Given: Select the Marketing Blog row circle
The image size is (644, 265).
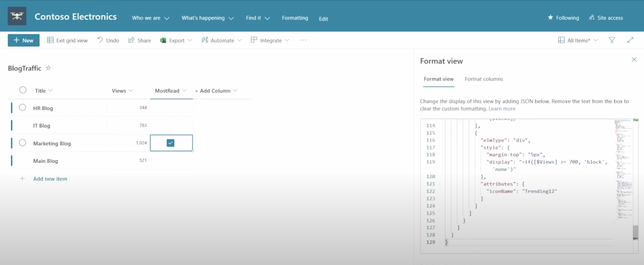Looking at the screenshot, I should (22, 143).
